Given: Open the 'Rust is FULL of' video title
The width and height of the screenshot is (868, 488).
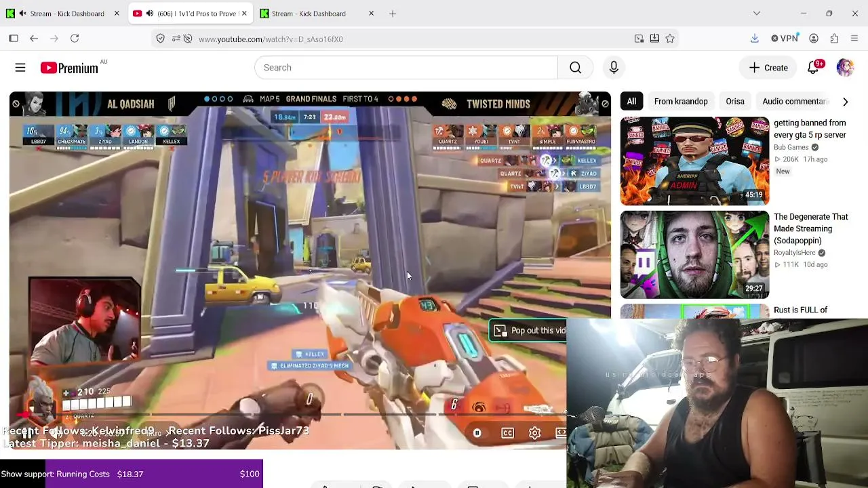Looking at the screenshot, I should (x=801, y=310).
